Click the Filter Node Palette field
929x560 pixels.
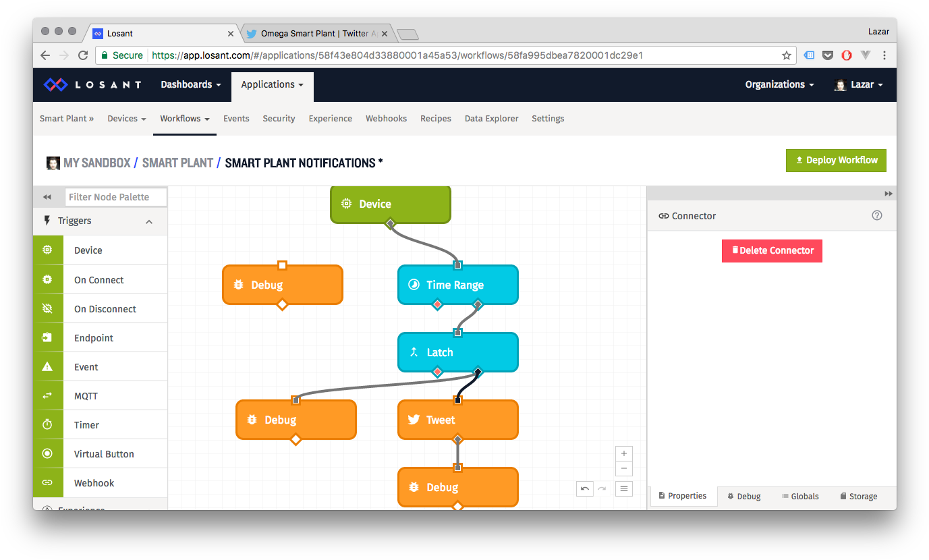(116, 197)
